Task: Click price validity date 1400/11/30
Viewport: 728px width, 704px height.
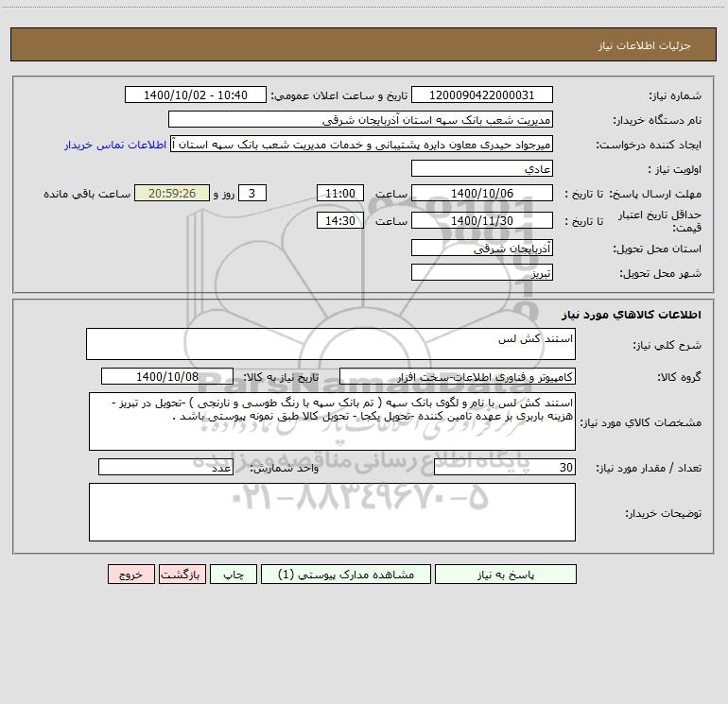Action: pos(482,220)
